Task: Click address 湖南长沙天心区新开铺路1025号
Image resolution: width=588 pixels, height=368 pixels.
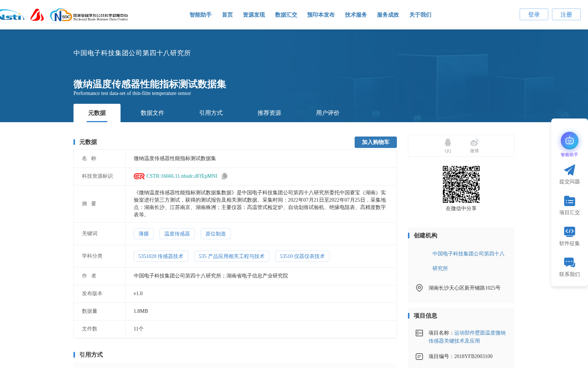Action: coord(465,288)
